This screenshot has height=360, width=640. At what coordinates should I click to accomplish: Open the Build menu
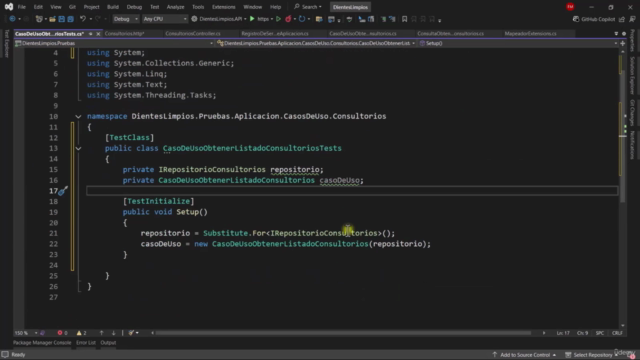click(x=113, y=7)
